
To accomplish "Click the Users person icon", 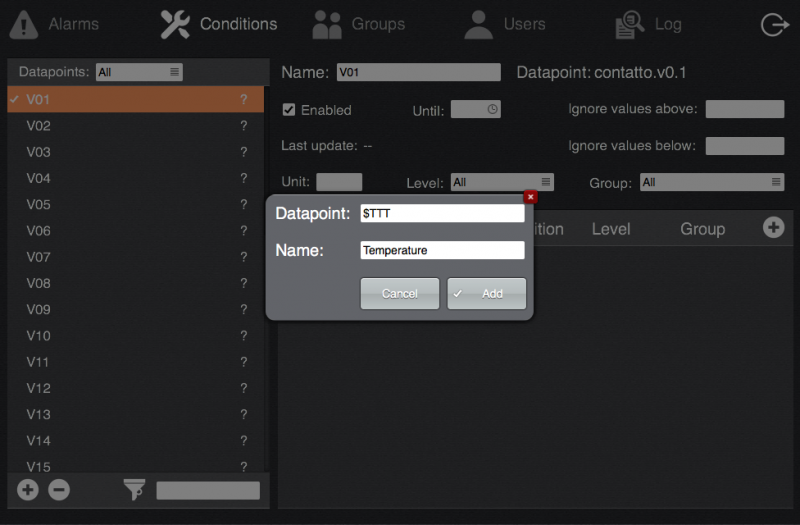I will [479, 24].
